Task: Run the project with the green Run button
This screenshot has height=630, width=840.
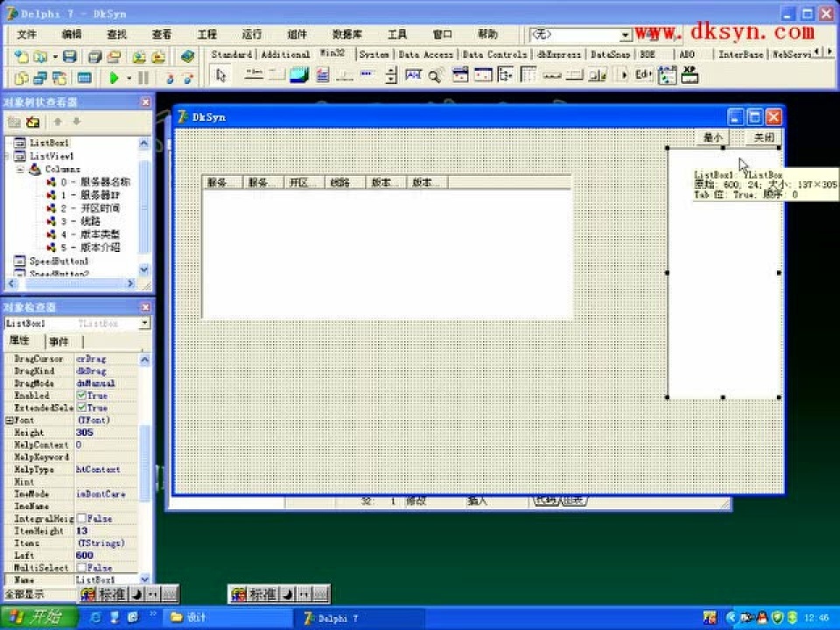Action: (x=115, y=77)
